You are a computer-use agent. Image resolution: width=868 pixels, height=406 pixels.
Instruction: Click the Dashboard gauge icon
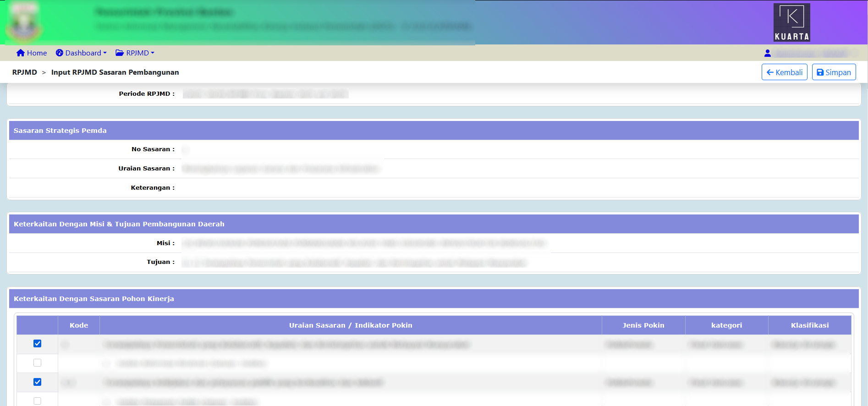[x=60, y=53]
